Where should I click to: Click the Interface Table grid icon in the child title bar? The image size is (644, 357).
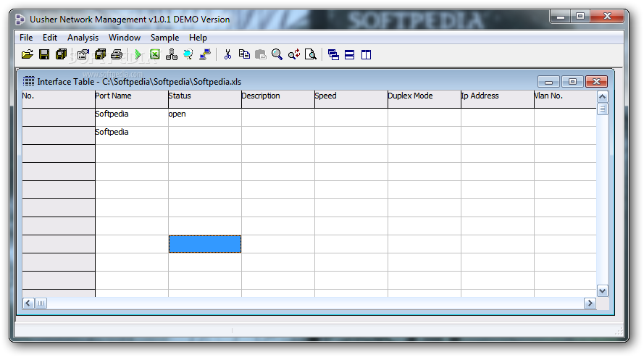[28, 81]
